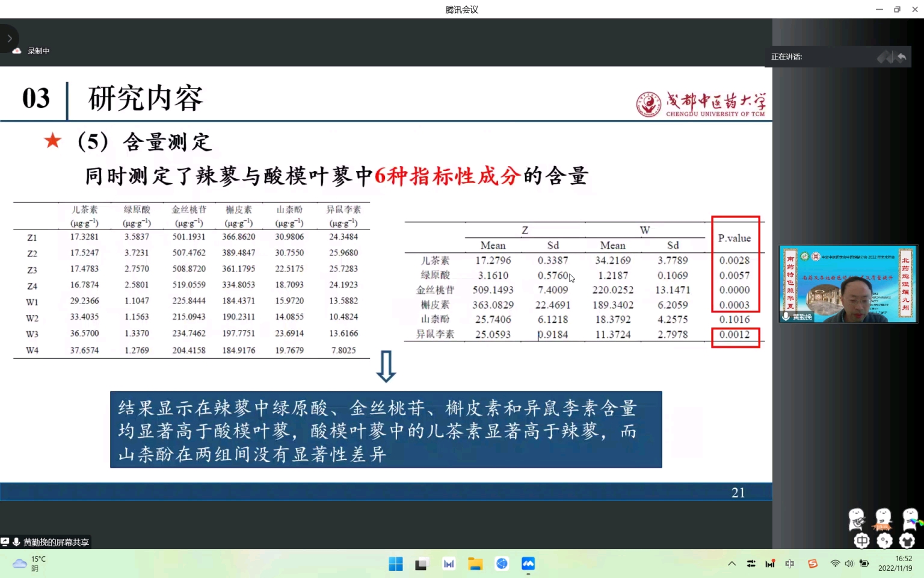
Task: Click the blue conclusion box starting 结果显示
Action: tap(386, 430)
